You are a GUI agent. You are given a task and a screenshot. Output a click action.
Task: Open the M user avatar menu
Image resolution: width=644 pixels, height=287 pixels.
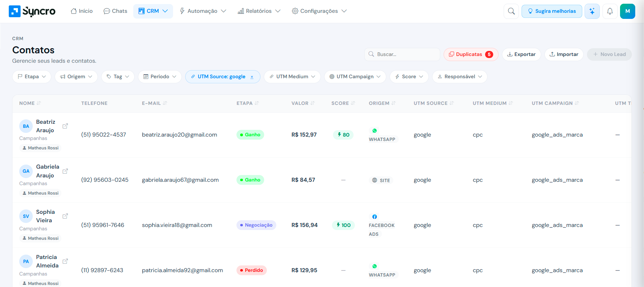point(627,11)
